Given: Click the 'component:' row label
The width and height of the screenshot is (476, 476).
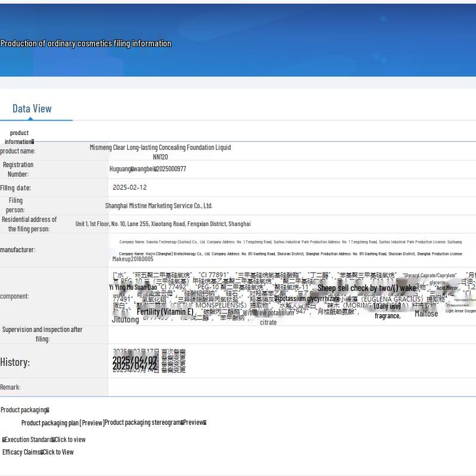Looking at the screenshot, I should tap(14, 296).
